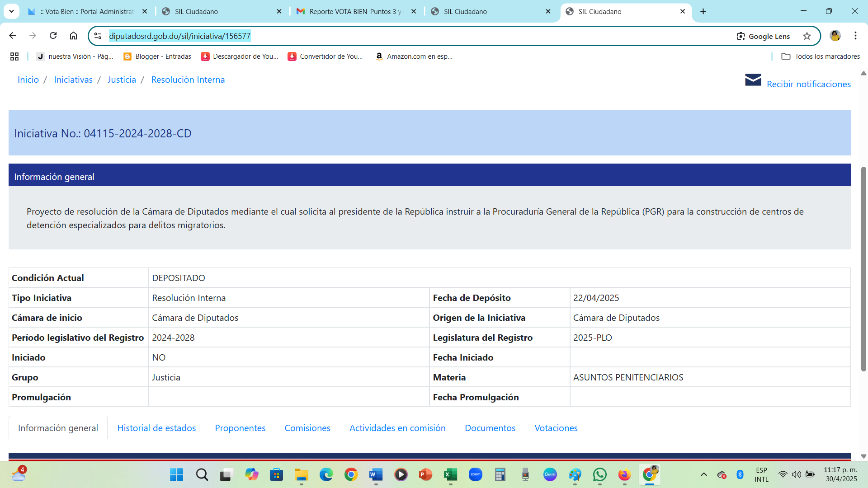Image resolution: width=868 pixels, height=488 pixels.
Task: Open Chrome's three-dot menu
Action: pos(855,36)
